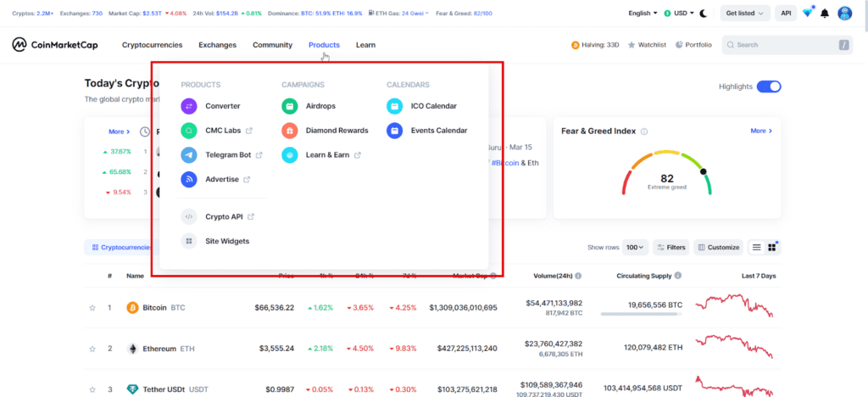Click the Filters button
Viewport: 868px width, 397px height.
point(671,248)
